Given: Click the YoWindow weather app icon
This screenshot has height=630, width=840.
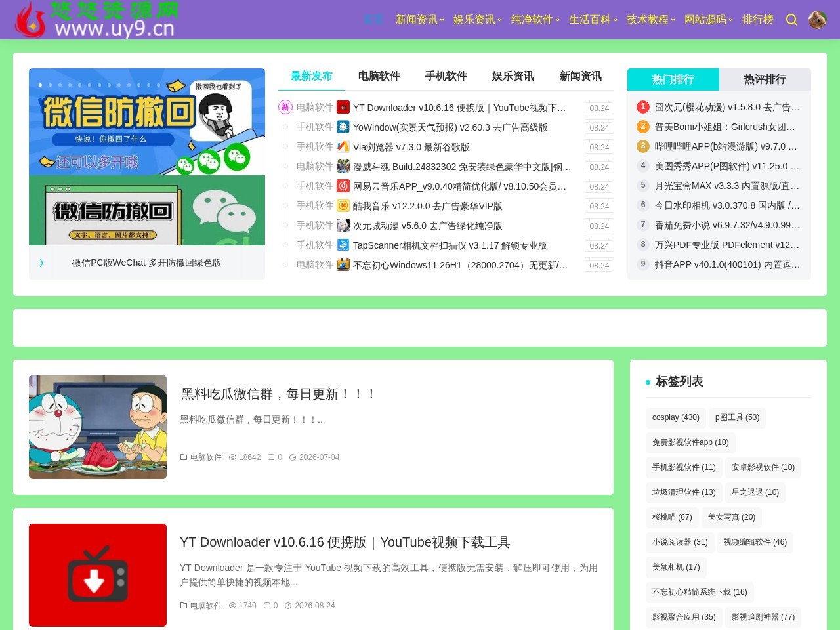Looking at the screenshot, I should pyautogui.click(x=343, y=127).
